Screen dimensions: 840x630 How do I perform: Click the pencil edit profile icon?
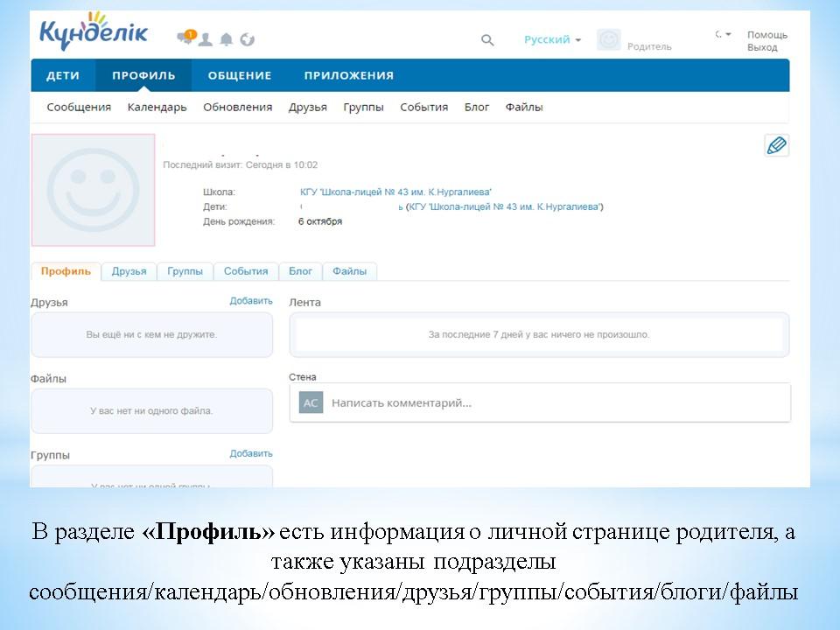tap(776, 145)
